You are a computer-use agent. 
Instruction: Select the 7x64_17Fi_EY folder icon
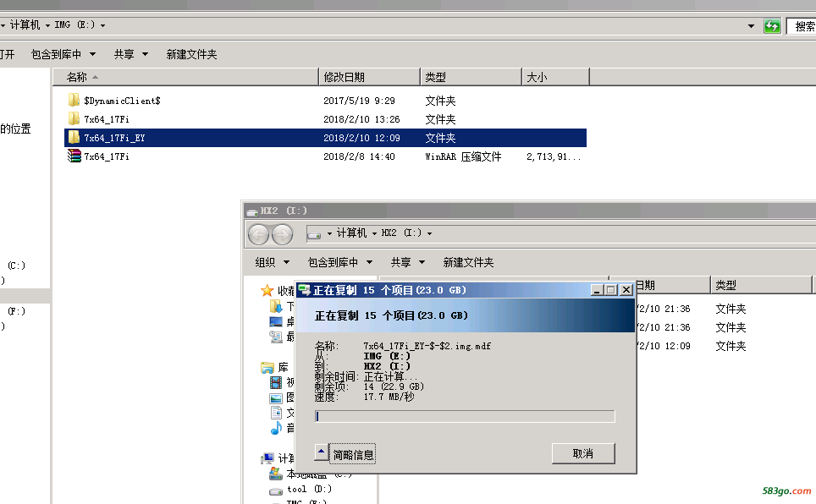[x=74, y=137]
